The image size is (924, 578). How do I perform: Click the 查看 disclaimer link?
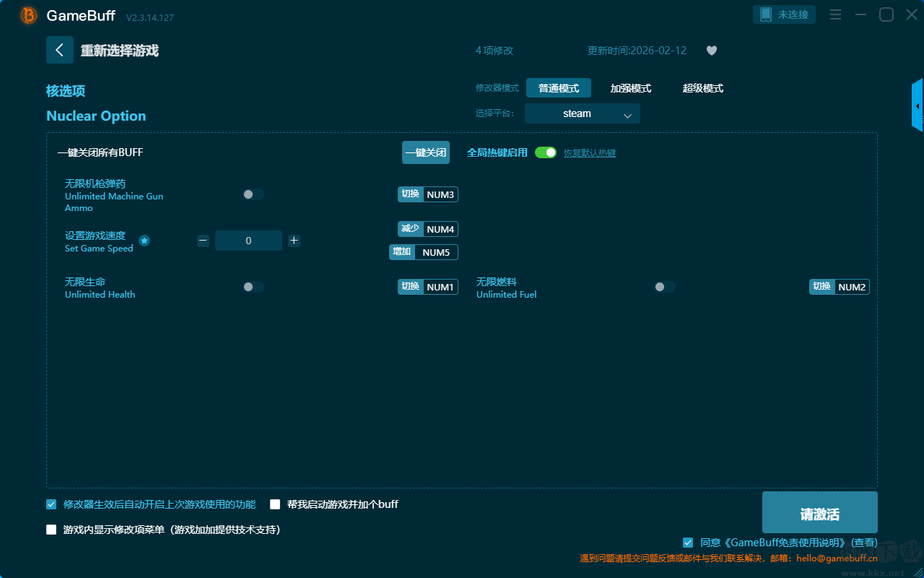click(865, 543)
